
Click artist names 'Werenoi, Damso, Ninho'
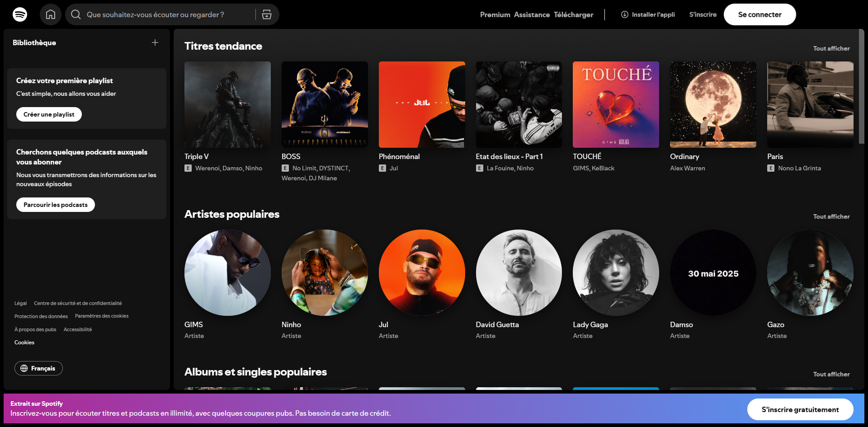pyautogui.click(x=229, y=168)
